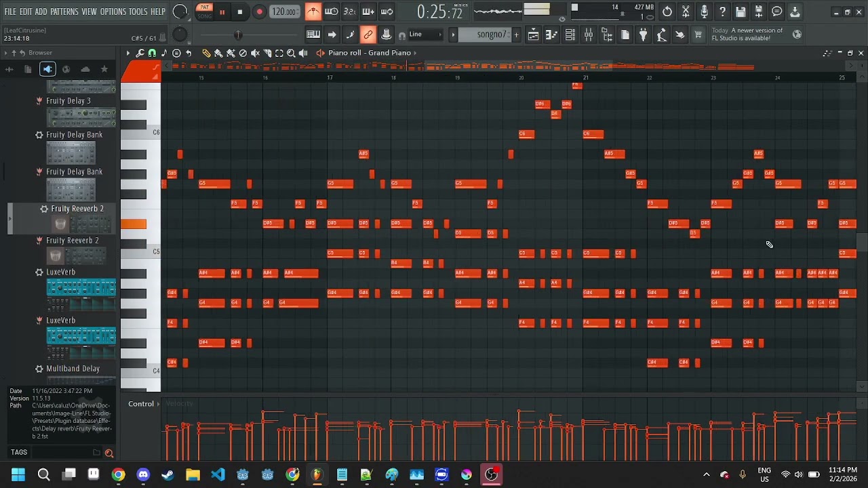Screen dimensions: 868x488
Task: Open the ADD menu
Action: [41, 12]
